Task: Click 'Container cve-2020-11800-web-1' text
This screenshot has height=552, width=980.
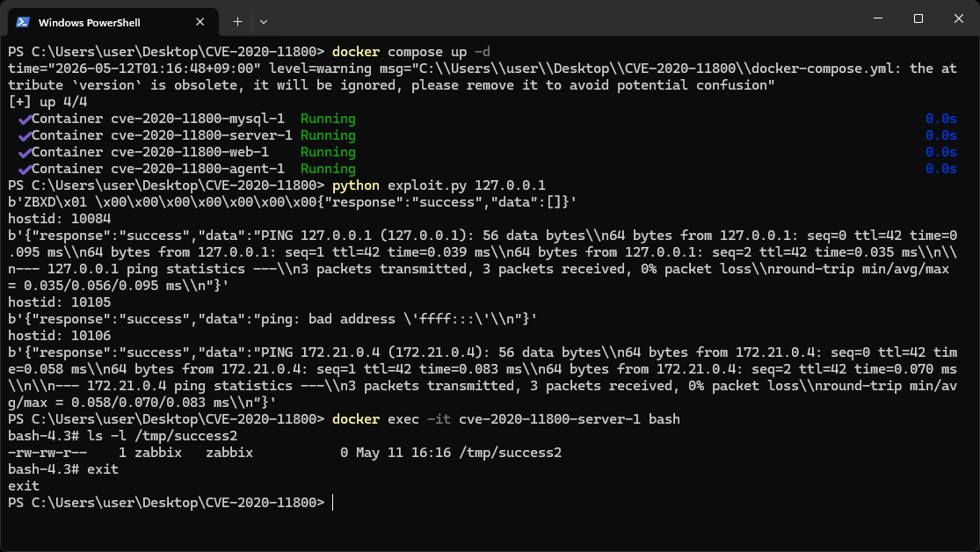Action: [150, 153]
